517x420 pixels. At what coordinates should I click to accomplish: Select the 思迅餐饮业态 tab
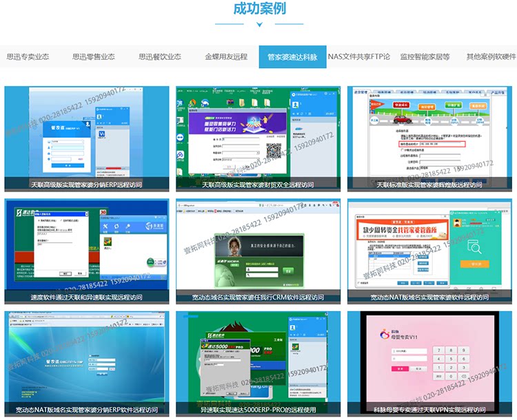160,56
